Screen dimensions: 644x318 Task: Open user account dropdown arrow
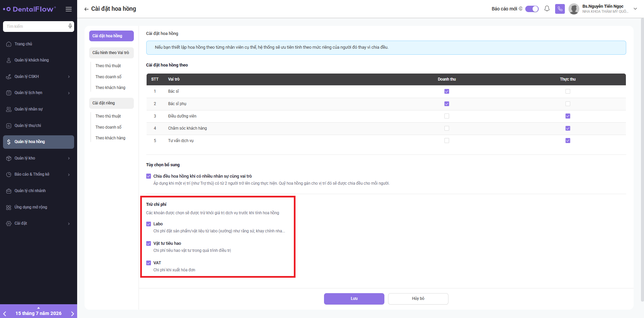tap(635, 9)
